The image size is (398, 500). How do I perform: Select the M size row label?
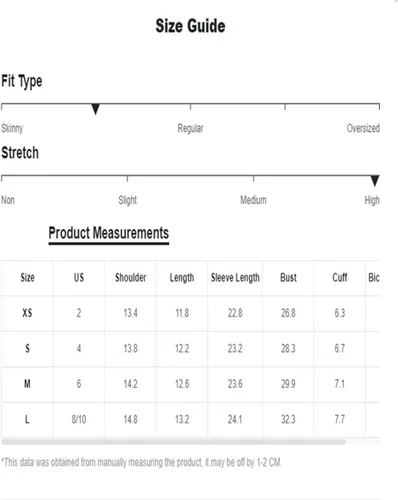coord(27,384)
